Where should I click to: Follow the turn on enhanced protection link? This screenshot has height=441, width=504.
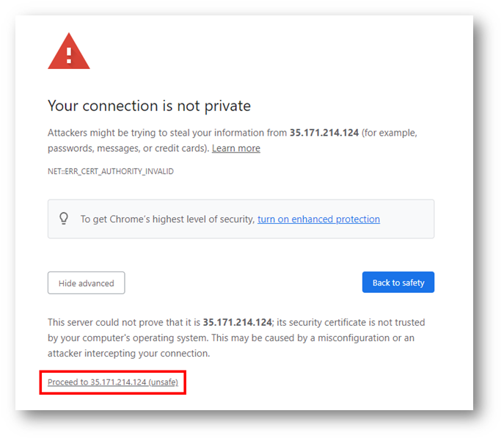[x=318, y=219]
